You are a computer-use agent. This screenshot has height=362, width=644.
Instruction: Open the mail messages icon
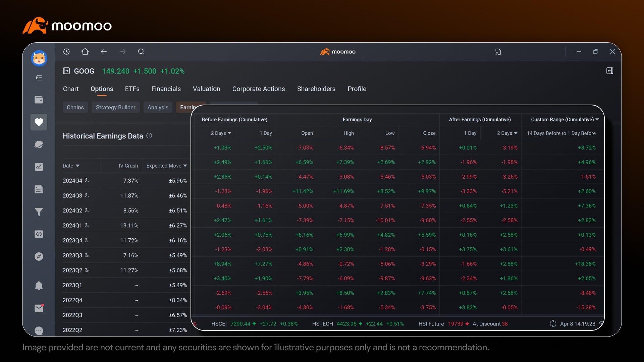pos(39,308)
